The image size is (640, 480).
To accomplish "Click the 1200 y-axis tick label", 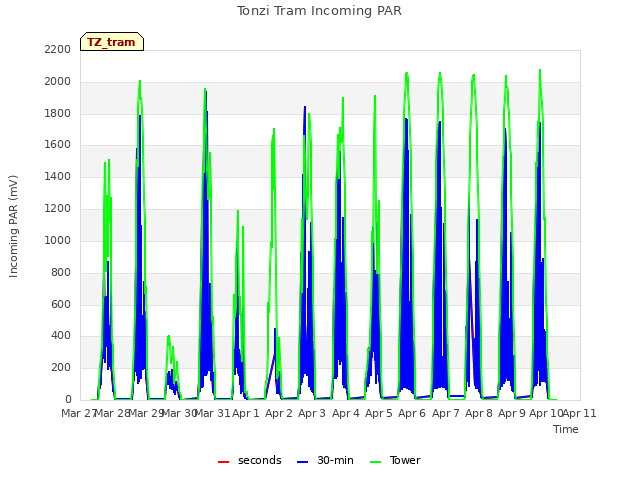I will [58, 209].
